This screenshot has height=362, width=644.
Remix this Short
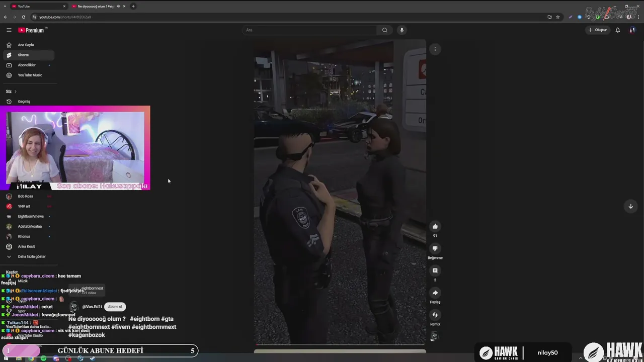[435, 315]
